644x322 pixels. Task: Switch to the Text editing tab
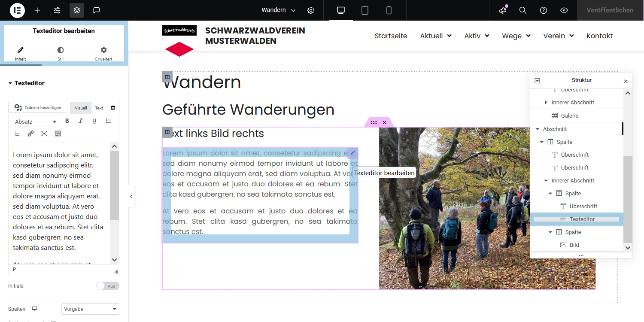pyautogui.click(x=99, y=108)
